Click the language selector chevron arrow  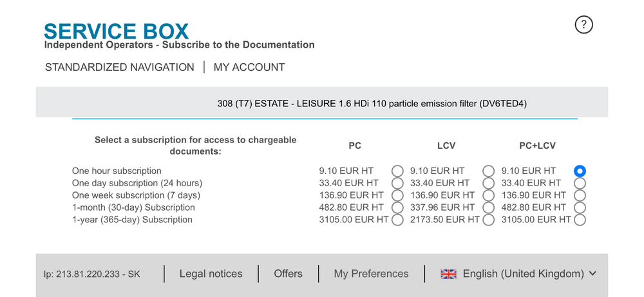pyautogui.click(x=592, y=274)
